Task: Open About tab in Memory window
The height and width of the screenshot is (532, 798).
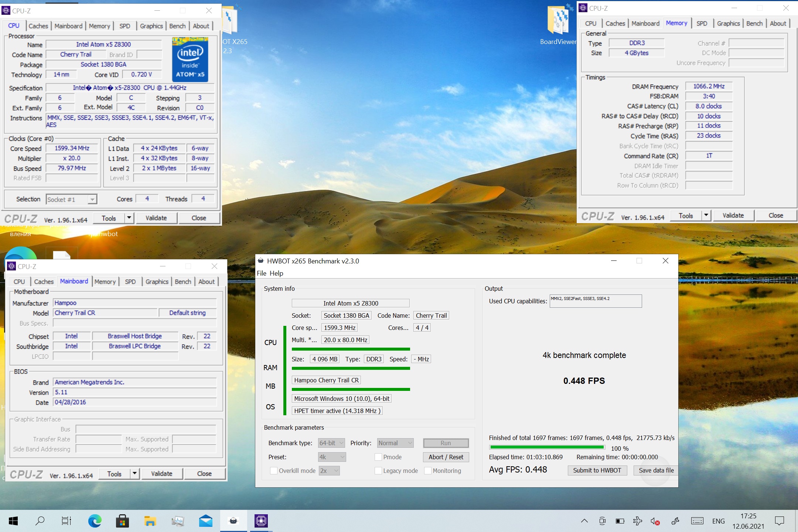Action: click(x=778, y=23)
